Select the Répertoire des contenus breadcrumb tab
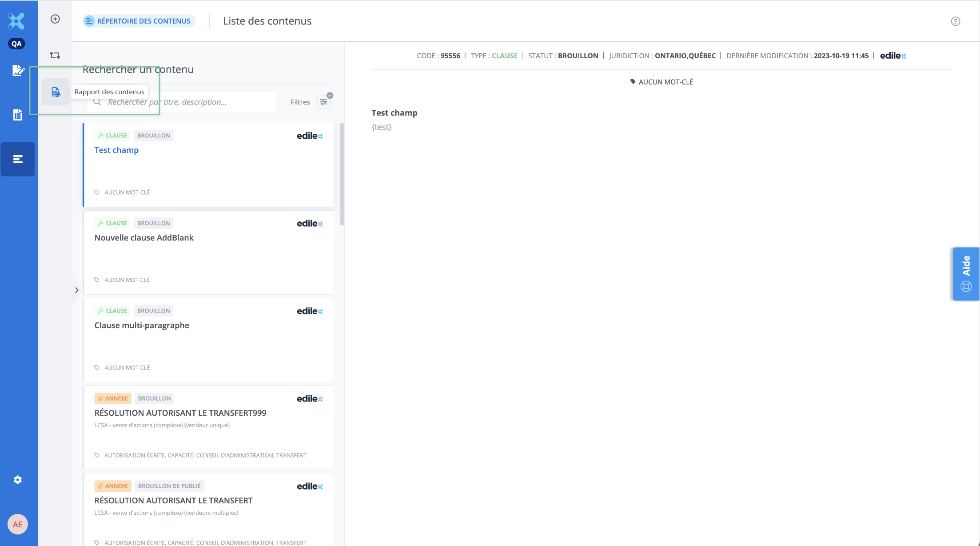980x546 pixels. point(139,21)
